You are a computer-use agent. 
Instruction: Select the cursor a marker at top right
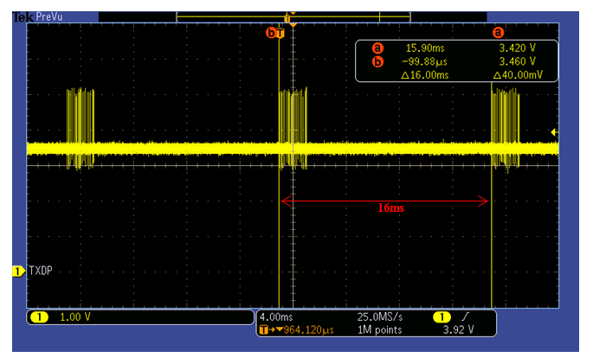click(498, 33)
